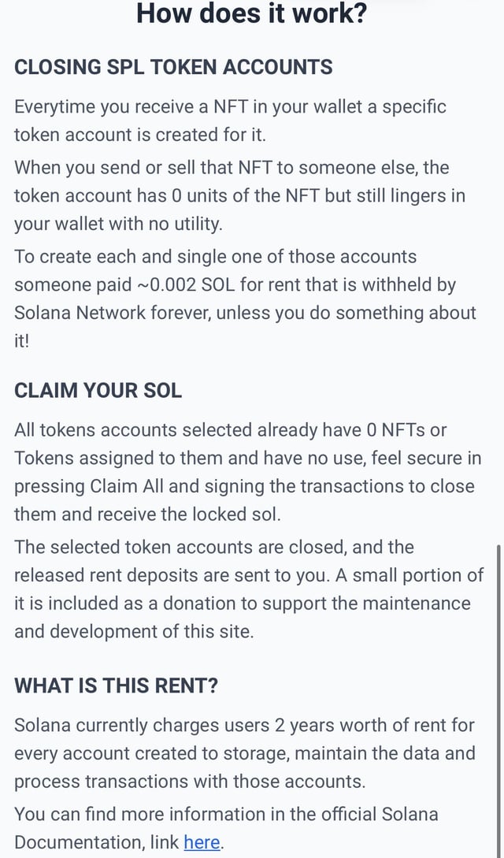Click the "WHAT IS THIS RENT?" heading
Viewport: 504px width, 858px height.
(117, 685)
